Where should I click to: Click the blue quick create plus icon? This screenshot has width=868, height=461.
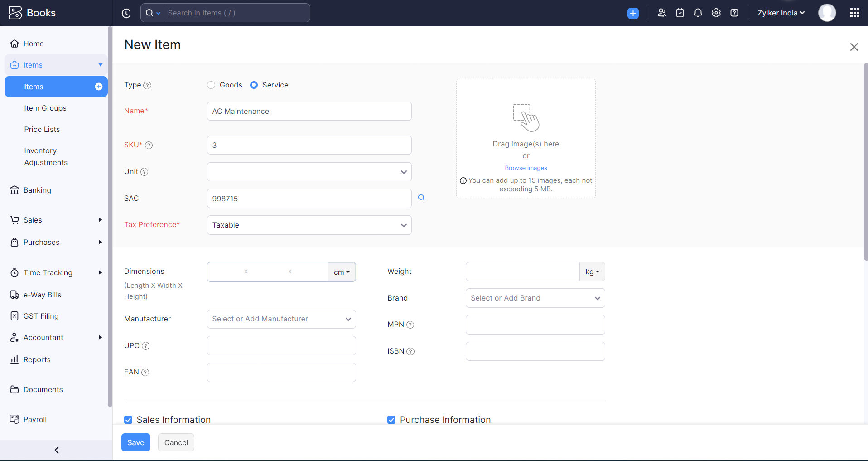633,13
